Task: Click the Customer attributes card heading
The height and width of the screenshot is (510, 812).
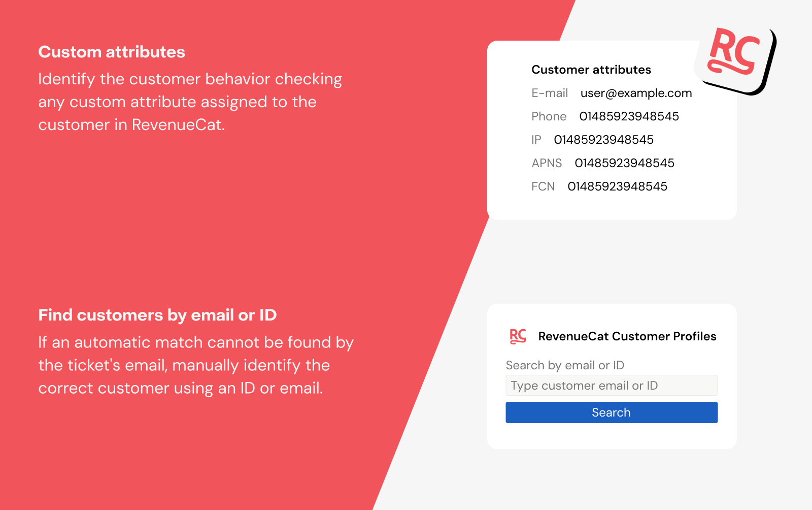Action: click(x=591, y=70)
